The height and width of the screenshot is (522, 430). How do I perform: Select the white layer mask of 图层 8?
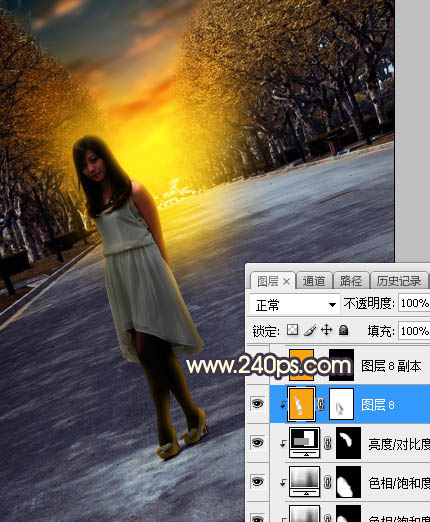341,404
